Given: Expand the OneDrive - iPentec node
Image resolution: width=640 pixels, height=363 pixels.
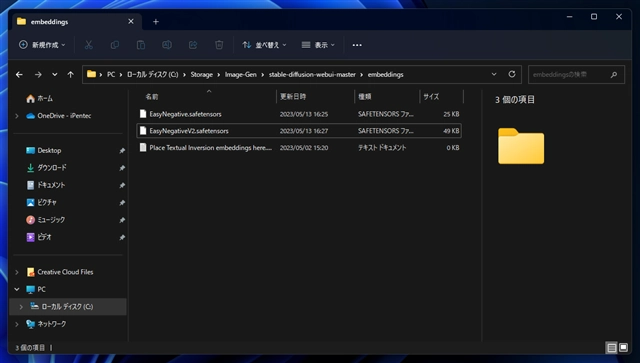Looking at the screenshot, I should (17, 116).
